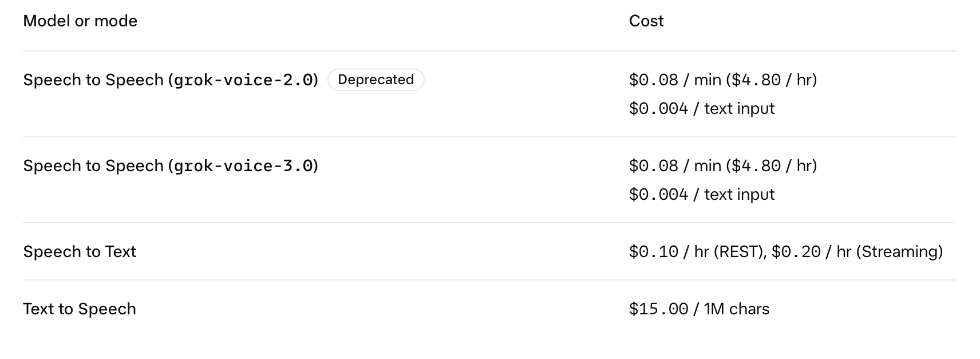Click the word Streaming in Speech to Text cost
This screenshot has width=980, height=359.
tap(899, 251)
